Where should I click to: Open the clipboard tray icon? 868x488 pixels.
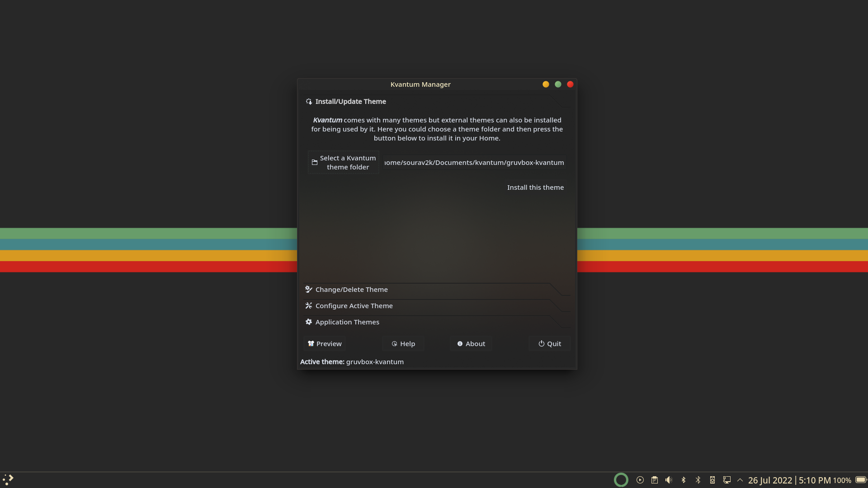coord(655,480)
